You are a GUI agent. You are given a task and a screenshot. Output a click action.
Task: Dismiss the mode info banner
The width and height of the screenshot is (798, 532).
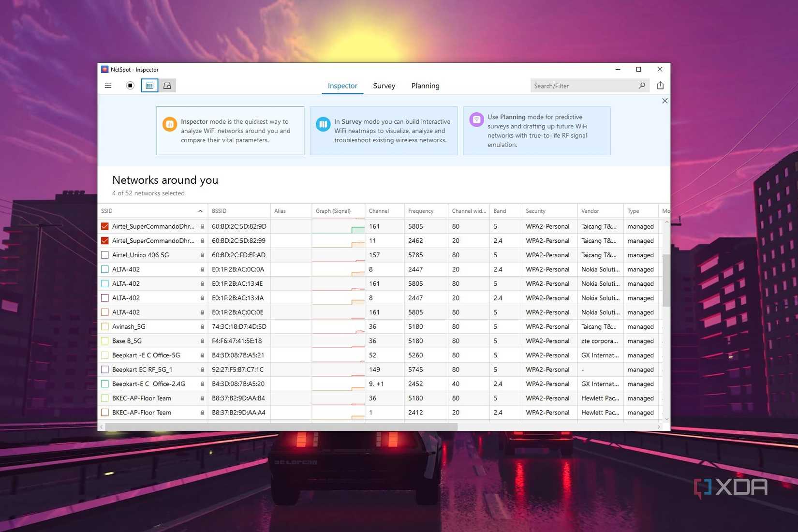665,101
